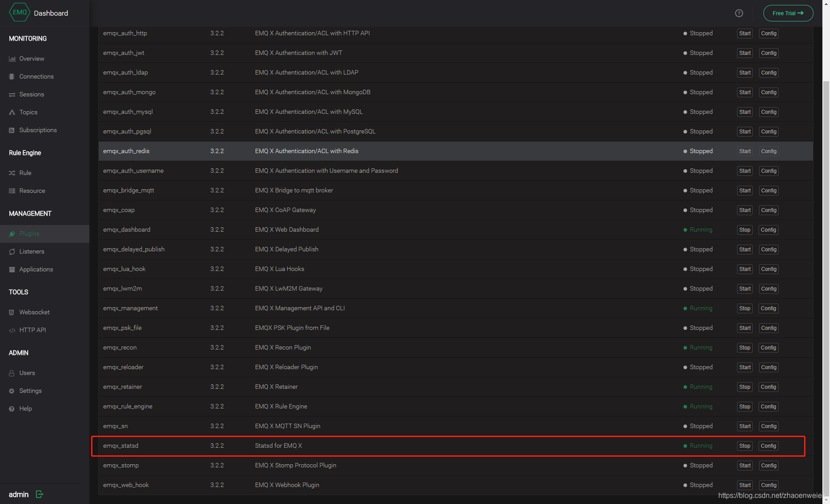Click the logout icon beside admin

pos(39,494)
